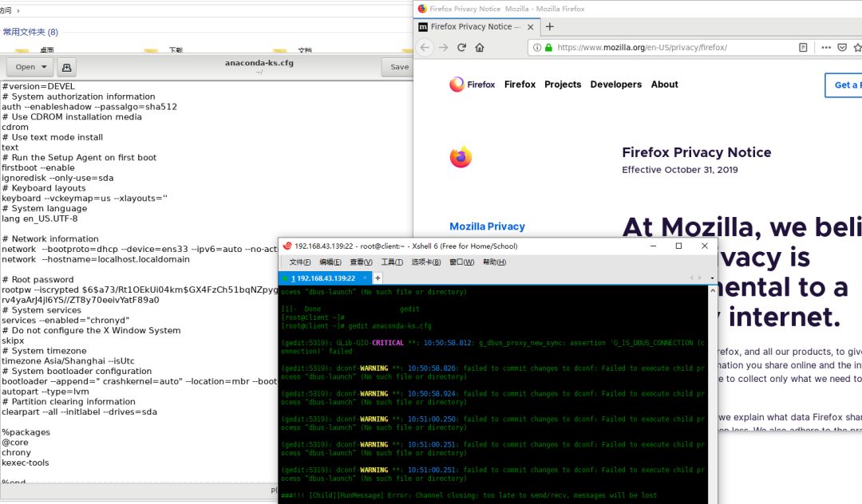Add a new Xshell session tab

pyautogui.click(x=378, y=278)
